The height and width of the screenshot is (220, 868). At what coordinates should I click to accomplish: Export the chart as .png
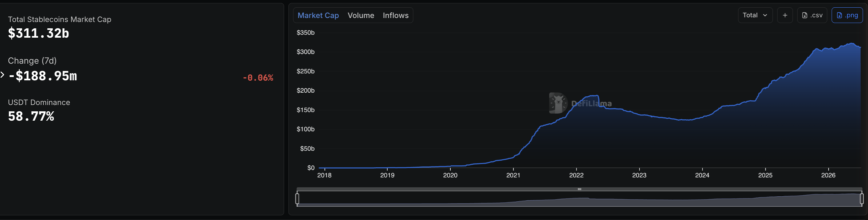[847, 15]
